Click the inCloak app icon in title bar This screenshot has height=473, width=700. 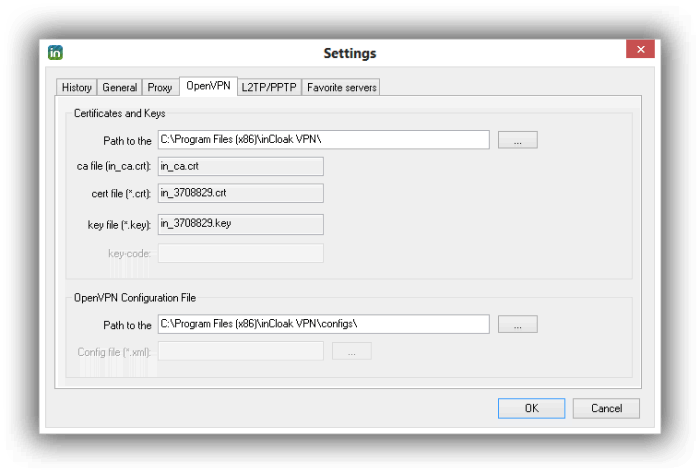(55, 53)
